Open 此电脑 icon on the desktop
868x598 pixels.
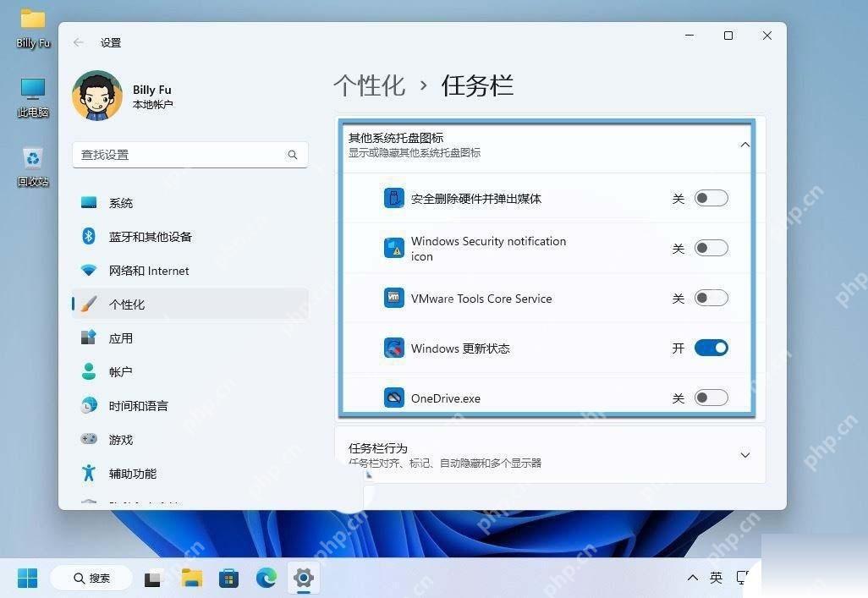coord(33,97)
